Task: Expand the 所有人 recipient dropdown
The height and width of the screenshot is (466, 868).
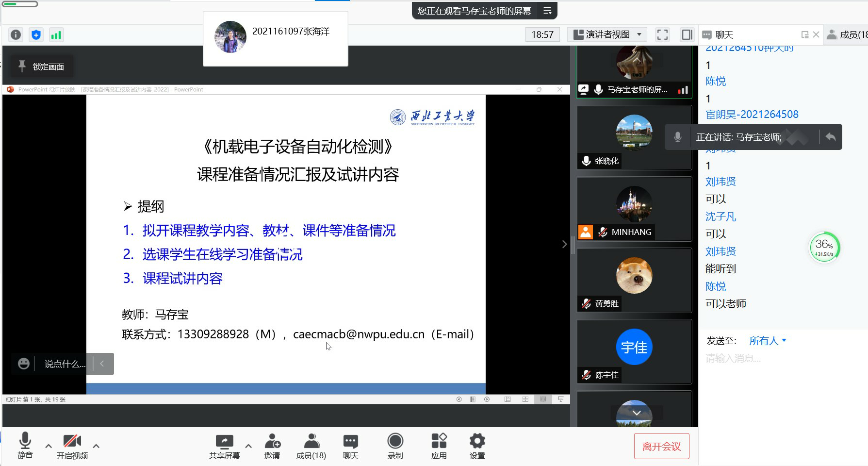Action: 768,341
